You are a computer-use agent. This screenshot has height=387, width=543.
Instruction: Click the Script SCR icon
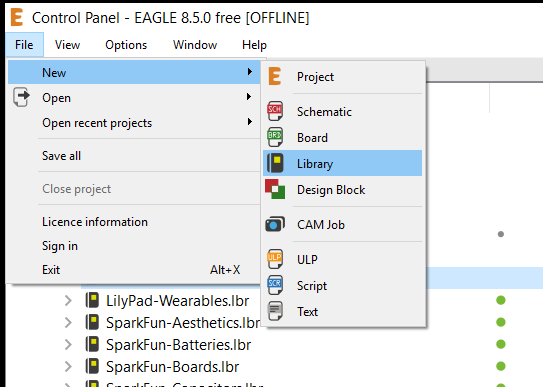click(x=275, y=285)
